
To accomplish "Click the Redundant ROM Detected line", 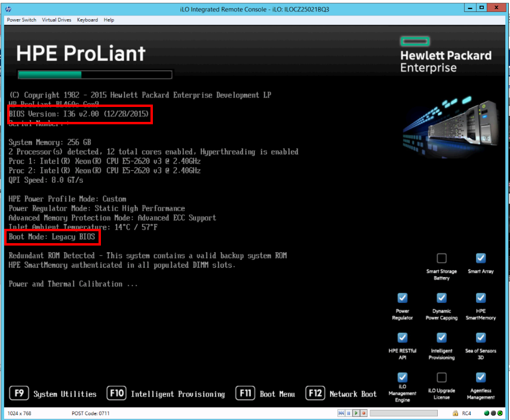I will coord(148,255).
